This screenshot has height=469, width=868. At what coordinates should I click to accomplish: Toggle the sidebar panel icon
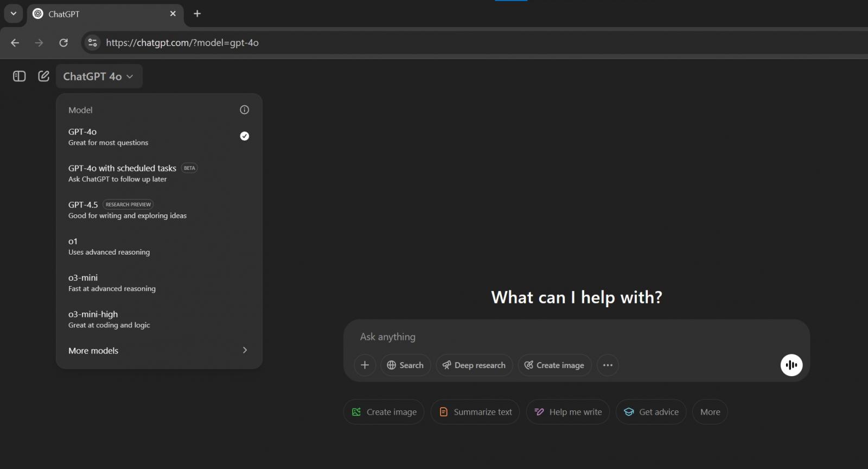(20, 76)
